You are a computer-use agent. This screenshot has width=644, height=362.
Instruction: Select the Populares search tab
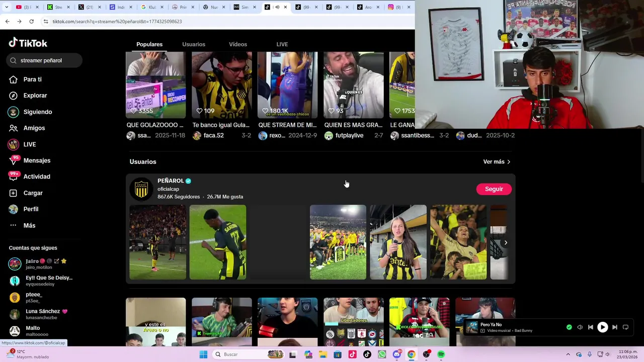[x=149, y=44]
